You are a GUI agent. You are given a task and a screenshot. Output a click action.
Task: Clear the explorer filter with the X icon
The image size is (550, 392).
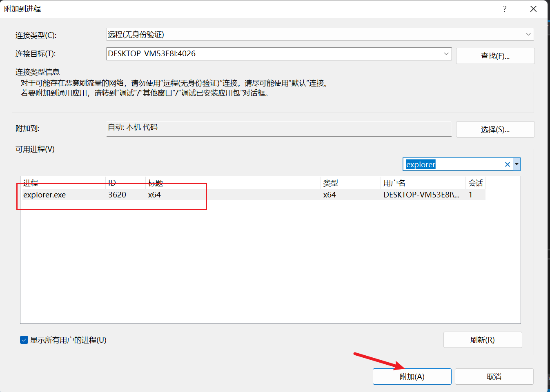(507, 164)
